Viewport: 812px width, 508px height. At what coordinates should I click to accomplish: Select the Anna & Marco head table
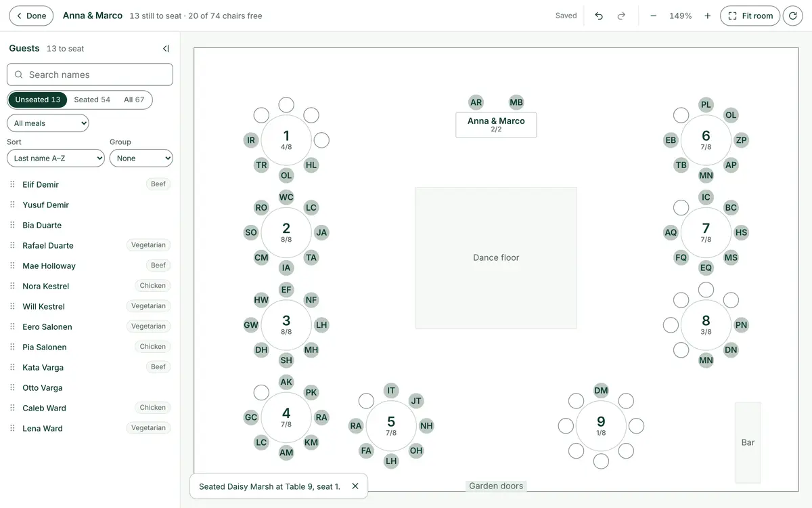496,125
